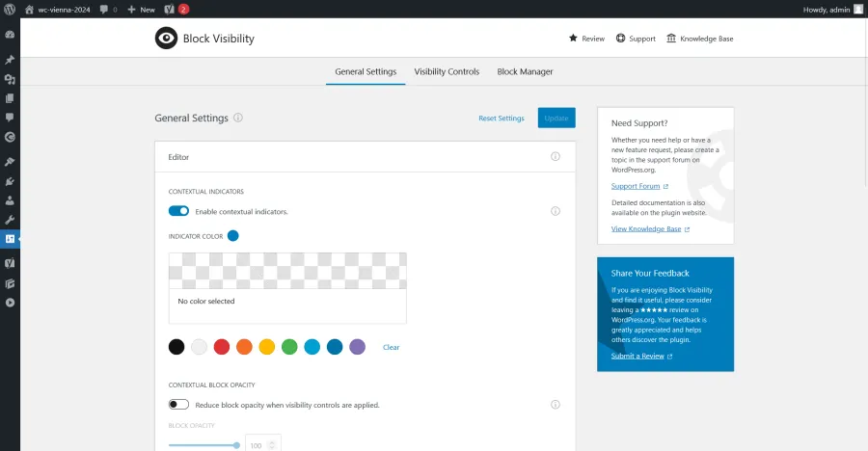Toggle Reduce block opacity switch
868x451 pixels.
pos(178,405)
